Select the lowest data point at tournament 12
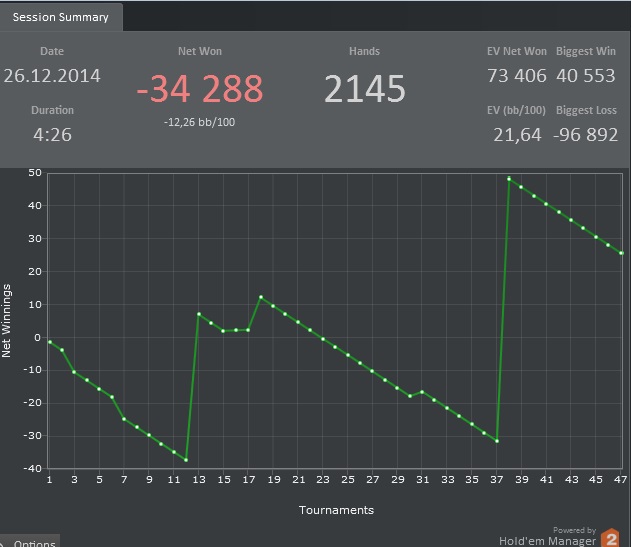This screenshot has height=547, width=631. 186,460
